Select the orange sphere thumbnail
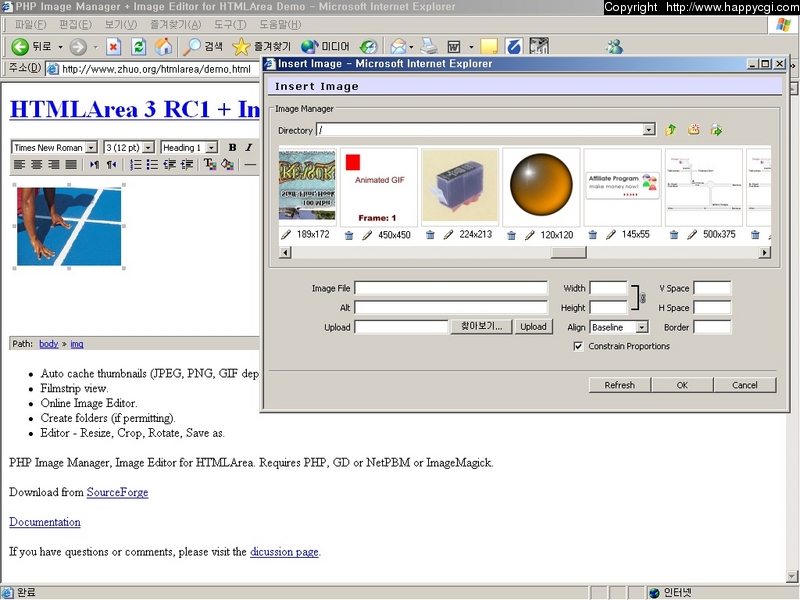The height and width of the screenshot is (600, 800). [x=541, y=185]
